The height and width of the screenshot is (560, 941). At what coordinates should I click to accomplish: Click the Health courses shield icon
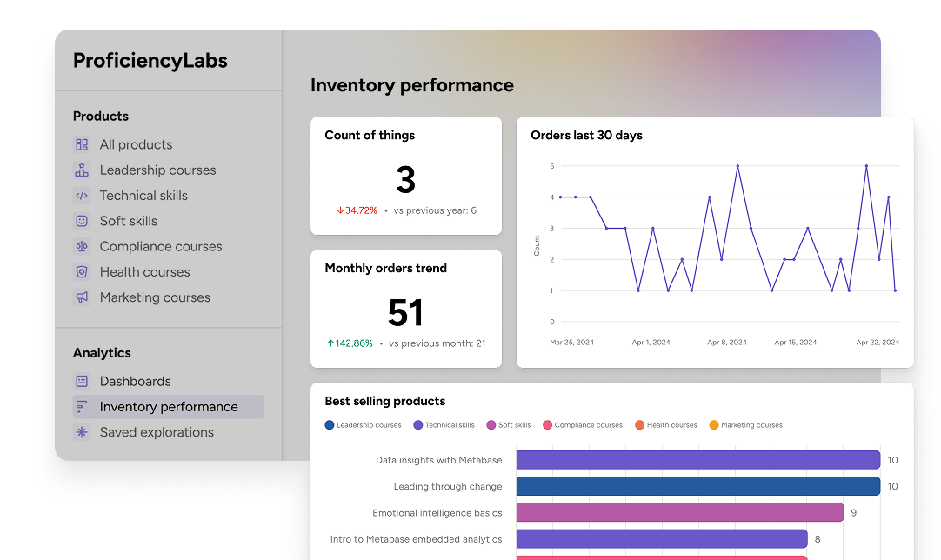tap(82, 272)
